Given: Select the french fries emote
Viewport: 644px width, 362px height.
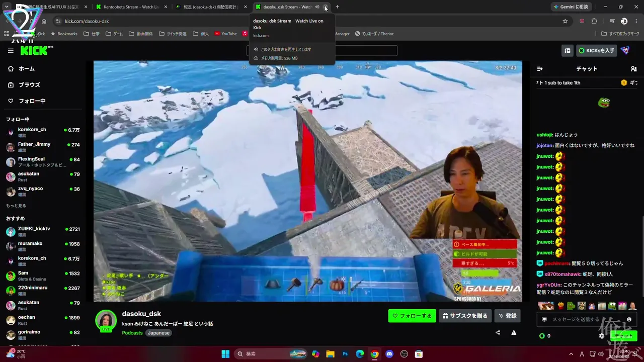Looking at the screenshot, I should coord(561,306).
